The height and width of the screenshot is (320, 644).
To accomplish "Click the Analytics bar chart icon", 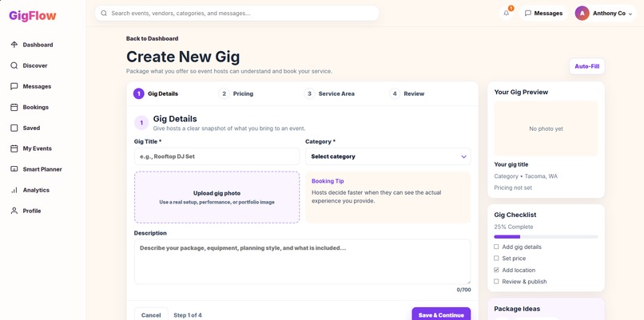I will pos(14,190).
